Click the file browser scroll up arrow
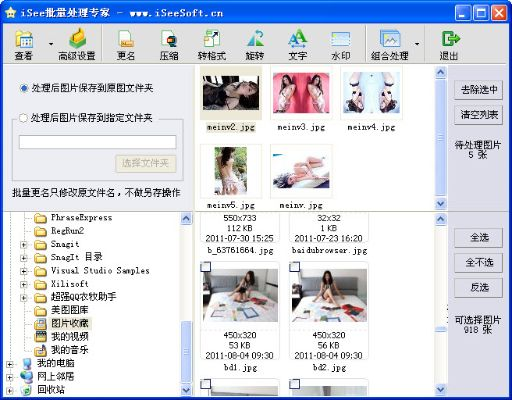Viewport: 512px width, 400px height. [441, 219]
